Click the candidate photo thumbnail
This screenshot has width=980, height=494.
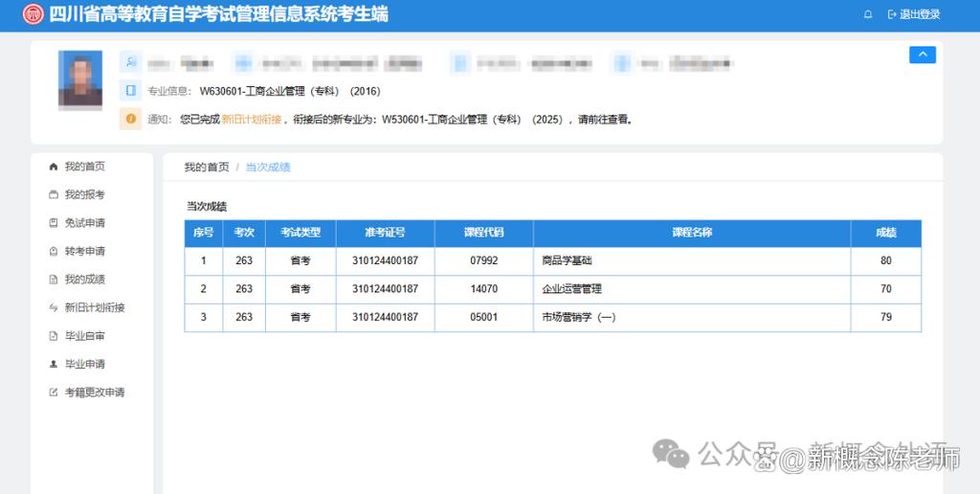tap(80, 79)
